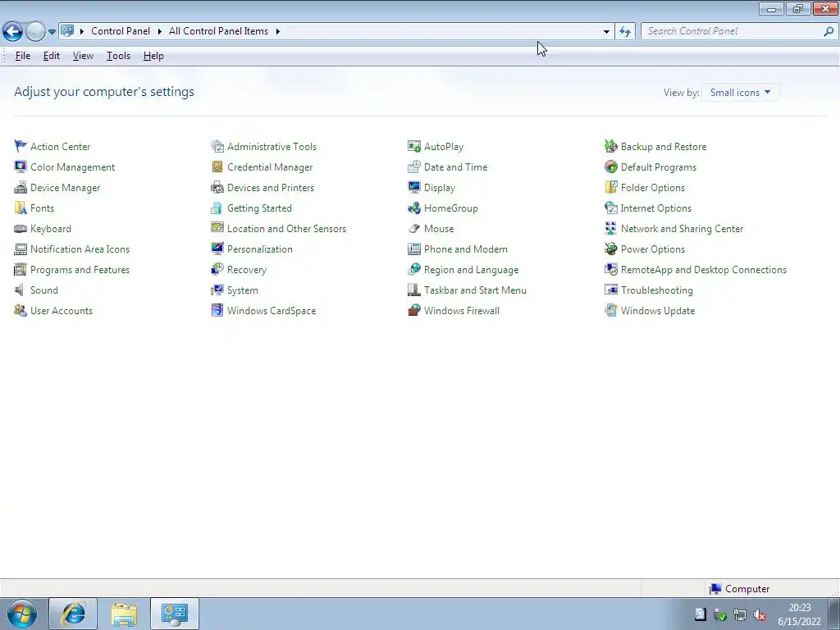Open the Help menu
Screen dimensions: 840x630
click(x=153, y=56)
